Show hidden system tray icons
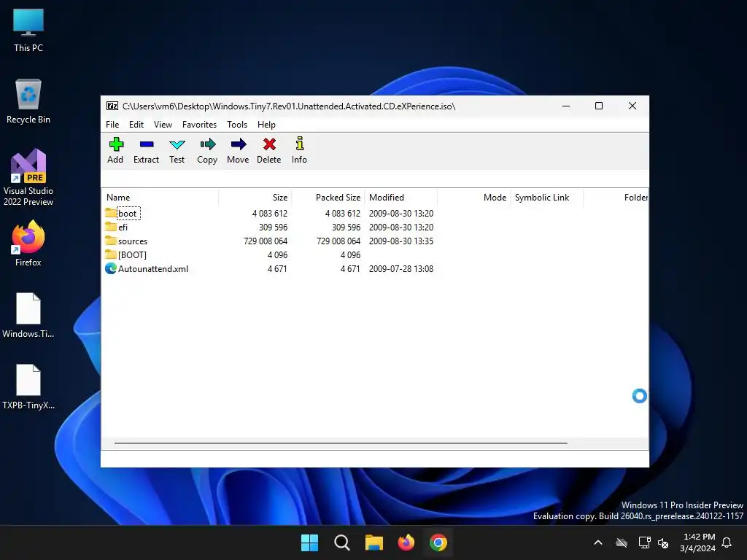747x560 pixels. (x=598, y=542)
